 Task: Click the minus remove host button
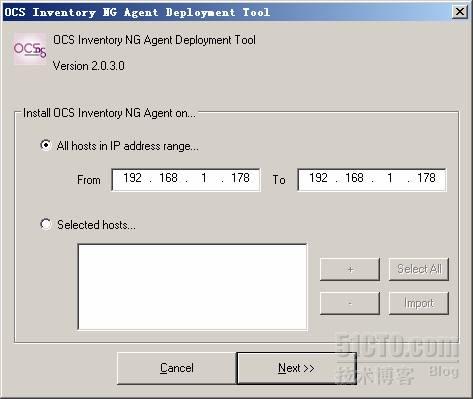(350, 303)
